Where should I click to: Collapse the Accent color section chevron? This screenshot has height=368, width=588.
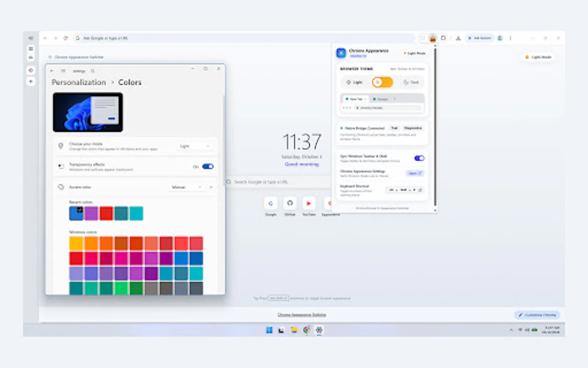(x=211, y=187)
